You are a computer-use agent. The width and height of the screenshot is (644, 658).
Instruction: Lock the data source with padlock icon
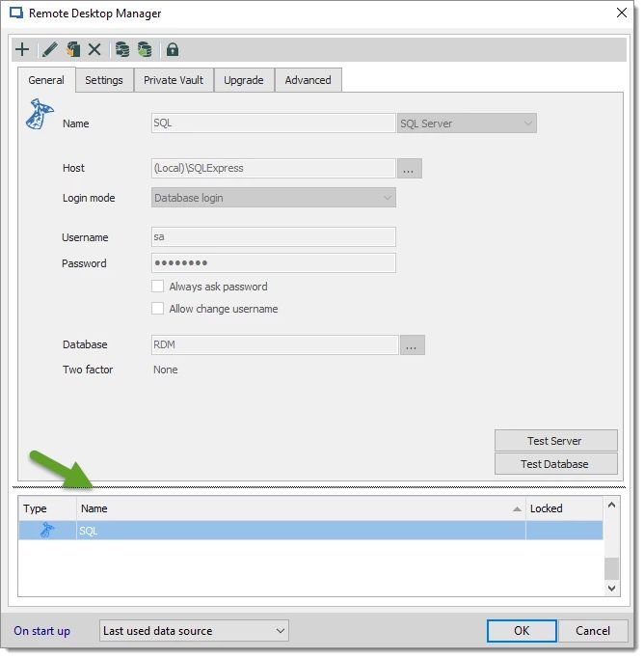click(173, 49)
